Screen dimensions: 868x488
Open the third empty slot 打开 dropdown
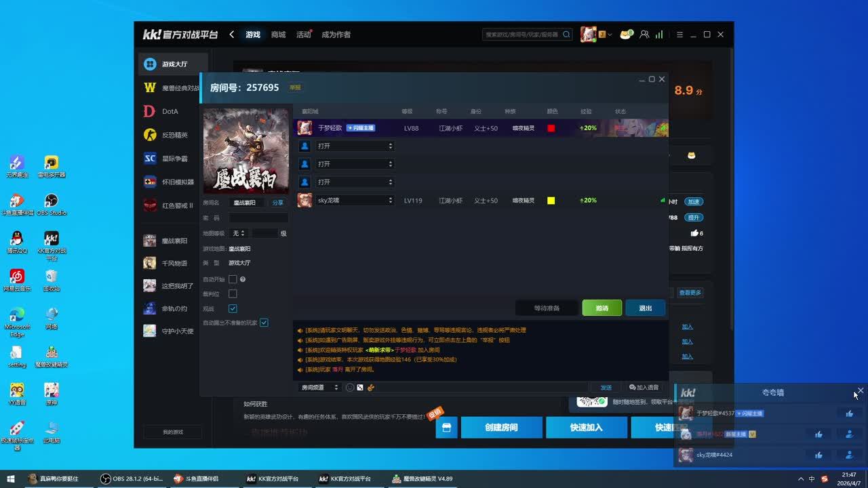point(354,182)
